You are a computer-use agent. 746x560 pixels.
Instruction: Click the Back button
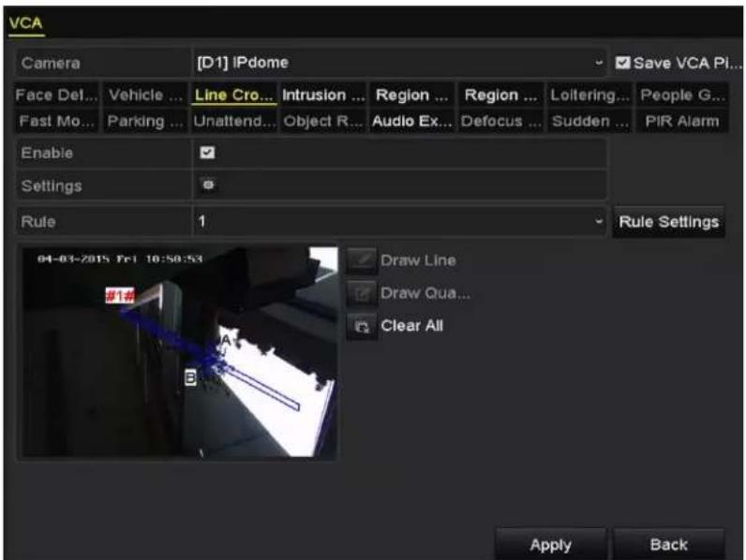tap(668, 544)
